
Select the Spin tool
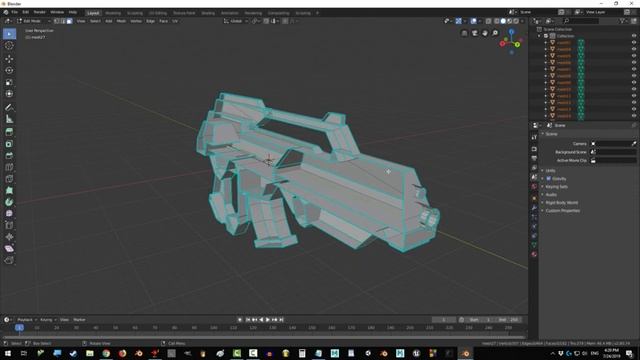[x=9, y=202]
